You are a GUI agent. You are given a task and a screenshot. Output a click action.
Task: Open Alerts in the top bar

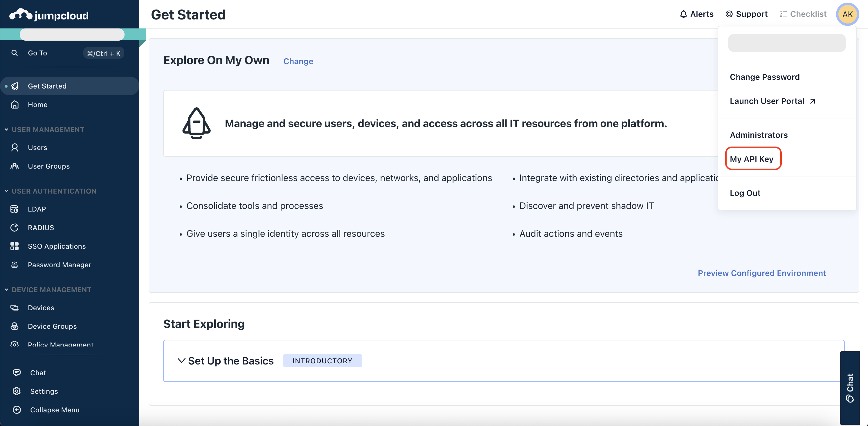(696, 14)
